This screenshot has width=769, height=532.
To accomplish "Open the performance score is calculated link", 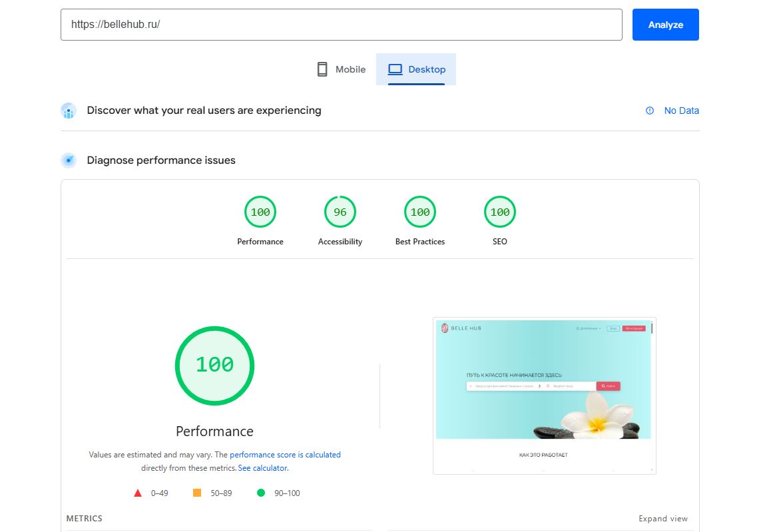I will click(285, 455).
